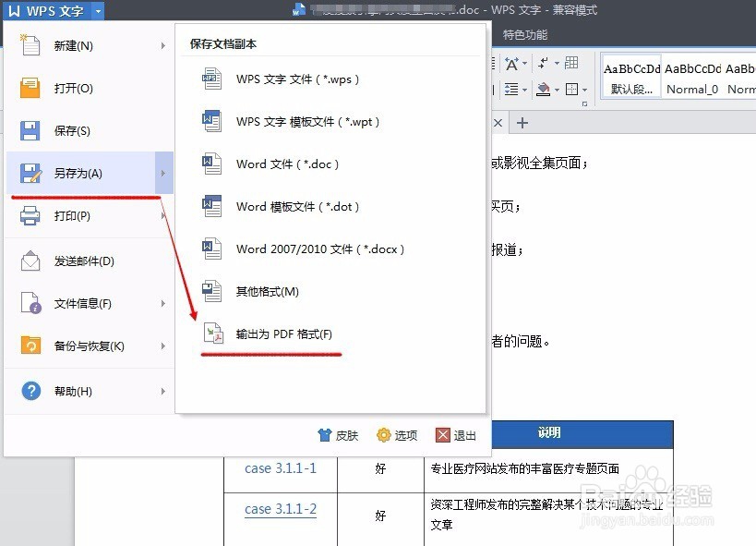The image size is (756, 546).
Task: Click the Send Mail envelope icon
Action: coord(30,261)
